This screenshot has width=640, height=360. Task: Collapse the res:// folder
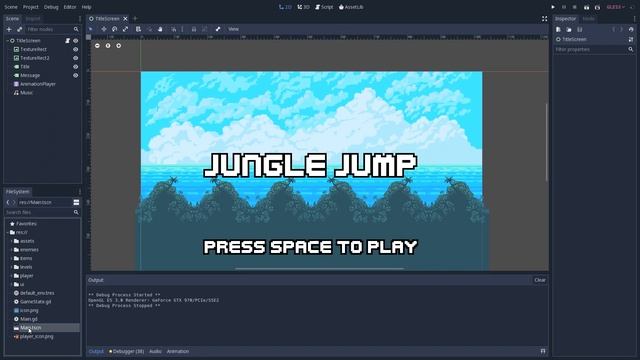[x=8, y=232]
